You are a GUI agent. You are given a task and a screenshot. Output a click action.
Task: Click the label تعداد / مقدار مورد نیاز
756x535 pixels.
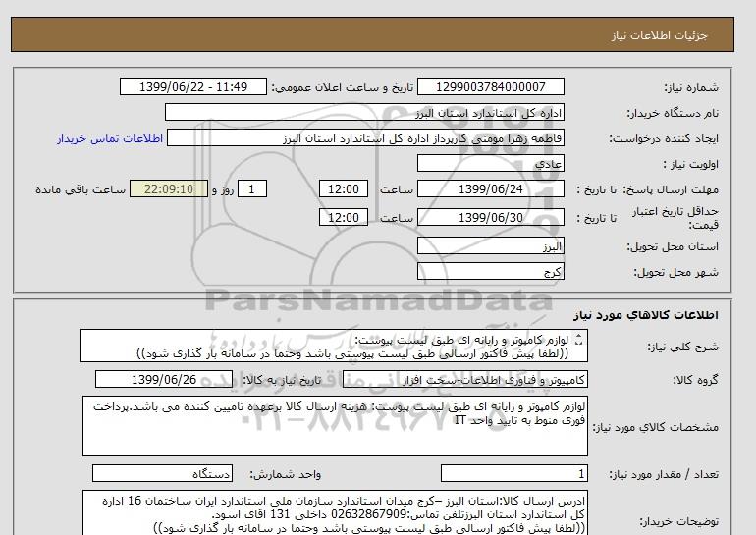[x=664, y=475]
